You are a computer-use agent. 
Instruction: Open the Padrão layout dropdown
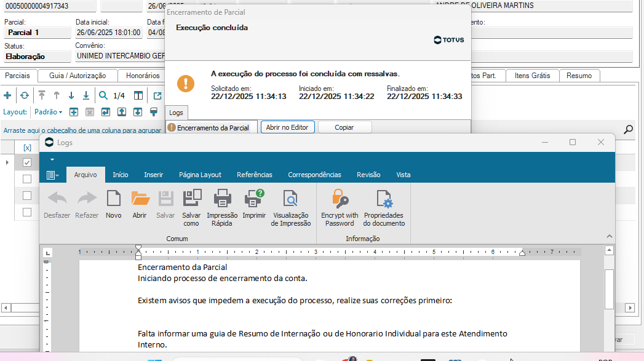pos(48,112)
